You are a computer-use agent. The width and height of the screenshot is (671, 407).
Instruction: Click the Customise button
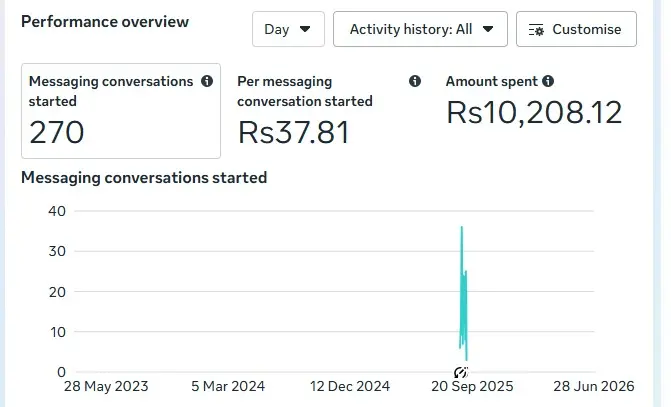click(x=576, y=29)
